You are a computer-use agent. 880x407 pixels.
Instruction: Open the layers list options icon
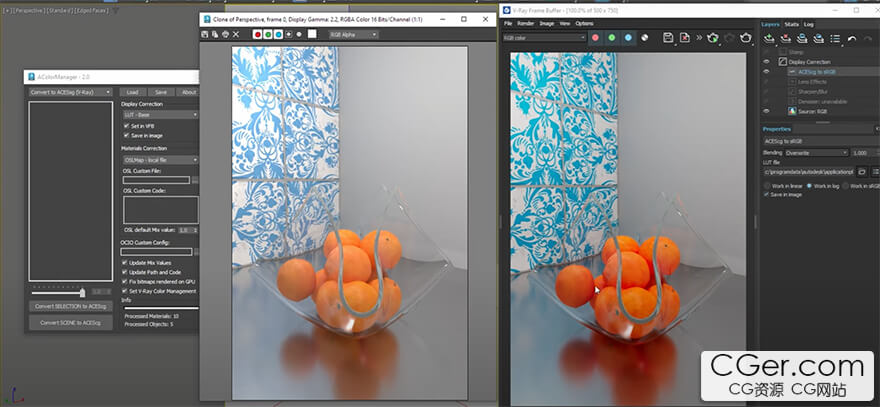click(835, 38)
